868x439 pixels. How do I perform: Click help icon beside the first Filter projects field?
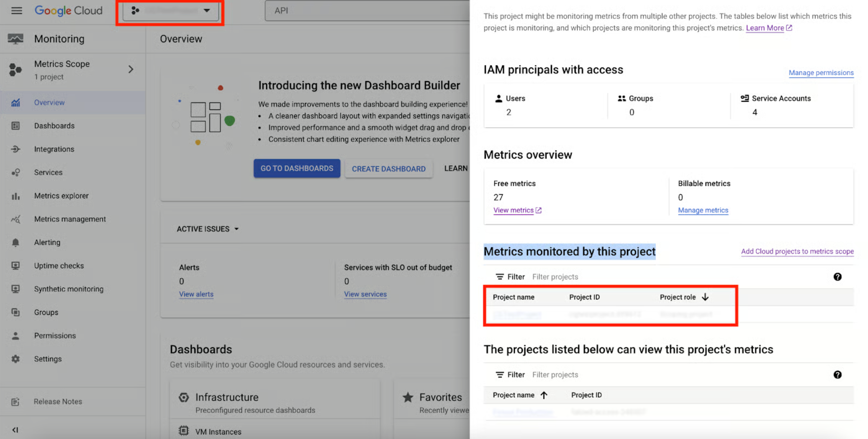point(837,277)
